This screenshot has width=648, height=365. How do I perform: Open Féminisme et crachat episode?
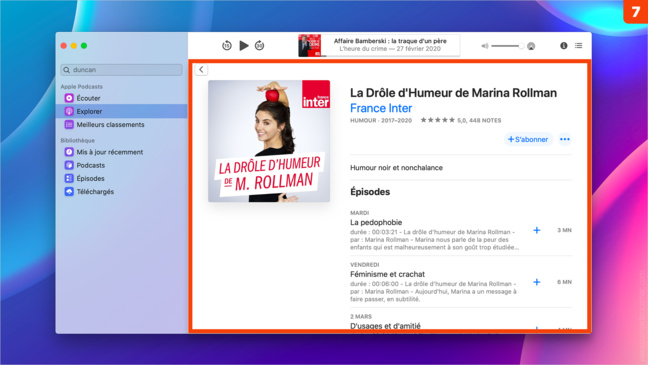point(387,274)
